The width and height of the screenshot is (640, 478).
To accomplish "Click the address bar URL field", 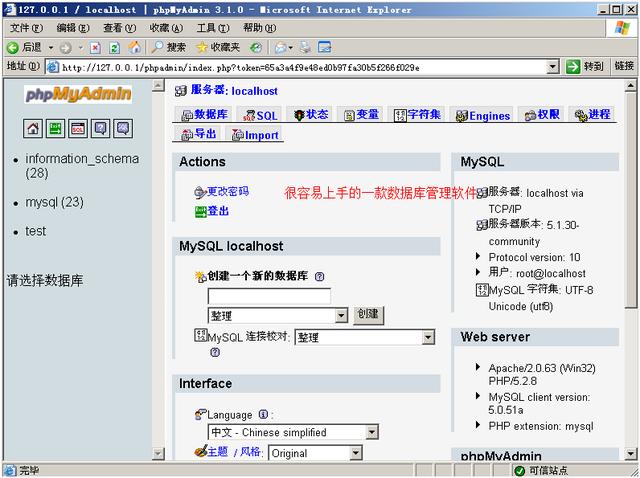I will click(x=303, y=67).
